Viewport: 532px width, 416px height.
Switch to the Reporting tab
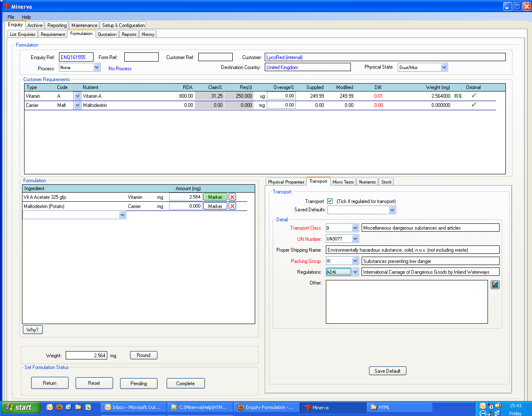coord(57,25)
